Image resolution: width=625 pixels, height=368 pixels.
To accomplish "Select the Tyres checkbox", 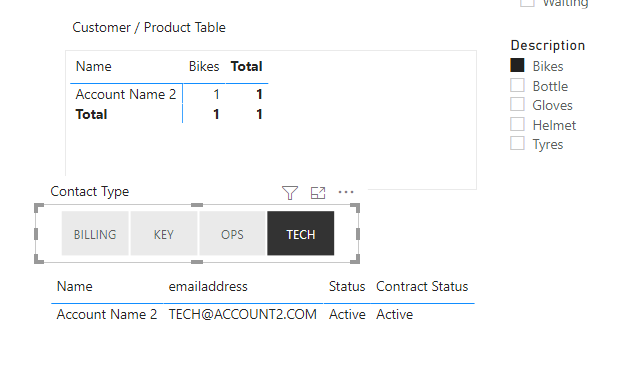I will [x=517, y=144].
